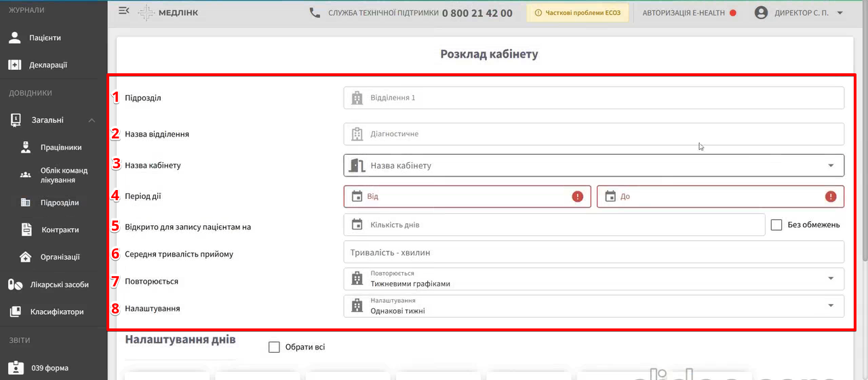
Task: Click the 039 форма report icon
Action: tap(15, 368)
